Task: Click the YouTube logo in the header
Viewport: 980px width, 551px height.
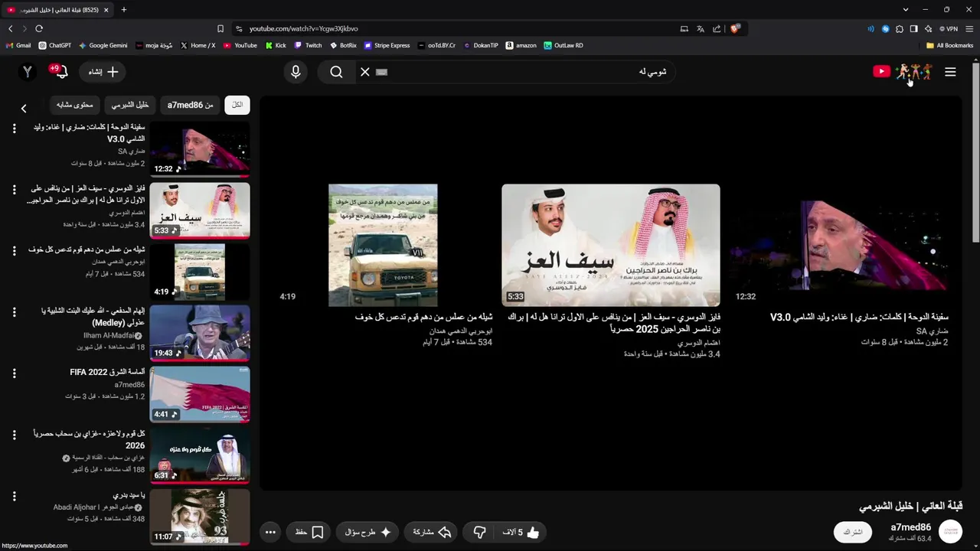Action: point(903,72)
